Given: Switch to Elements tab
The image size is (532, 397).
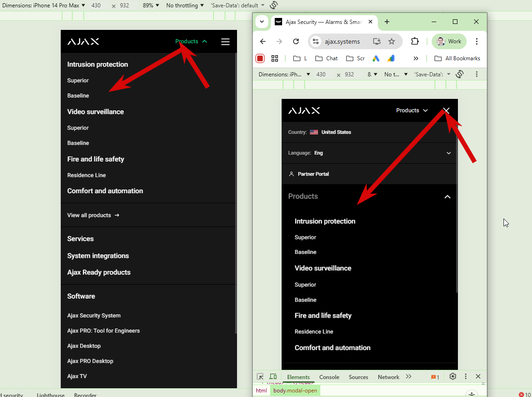Looking at the screenshot, I should point(298,377).
